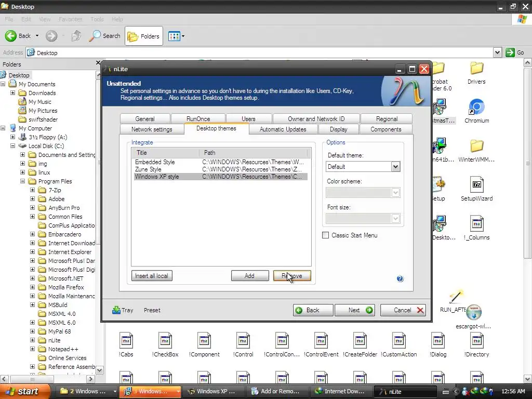Open the Preset menu in nLite
Viewport: 532px width, 399px height.
click(x=152, y=310)
